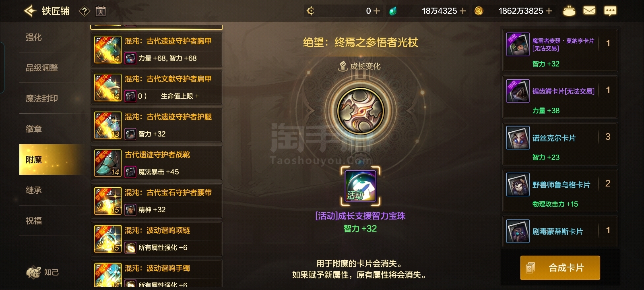Open the mail envelope icon
Screen dimensions: 644x290
point(589,11)
